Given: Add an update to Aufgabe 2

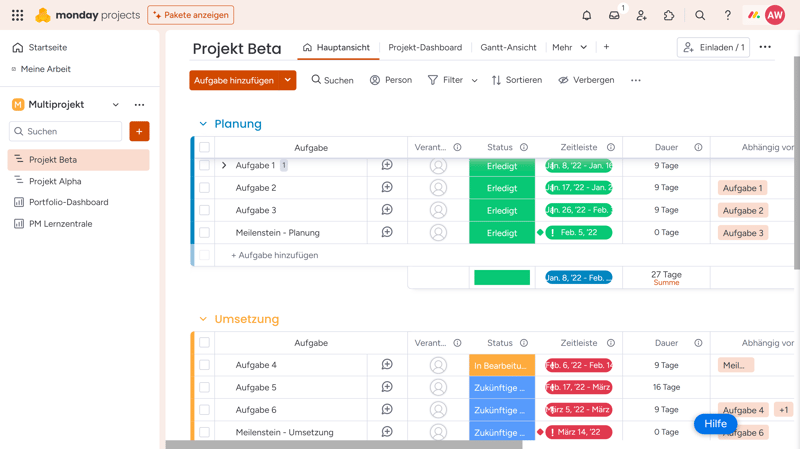Looking at the screenshot, I should pyautogui.click(x=387, y=187).
